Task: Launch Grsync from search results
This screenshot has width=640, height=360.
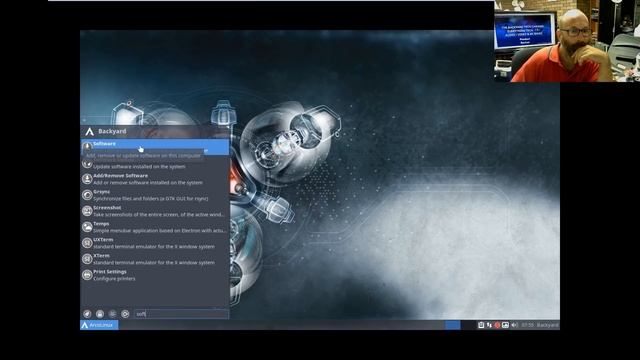Action: 155,195
